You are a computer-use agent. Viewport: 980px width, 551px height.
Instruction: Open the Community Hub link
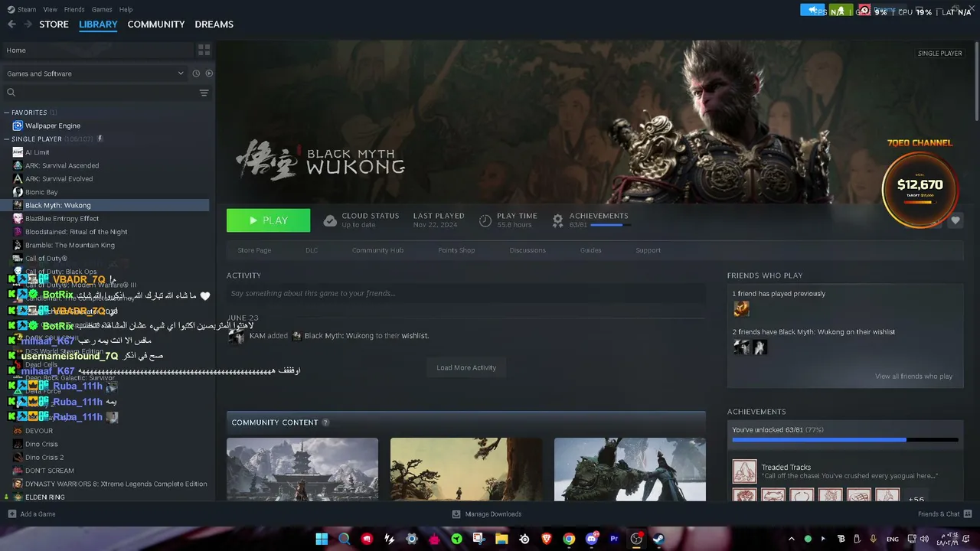point(377,250)
